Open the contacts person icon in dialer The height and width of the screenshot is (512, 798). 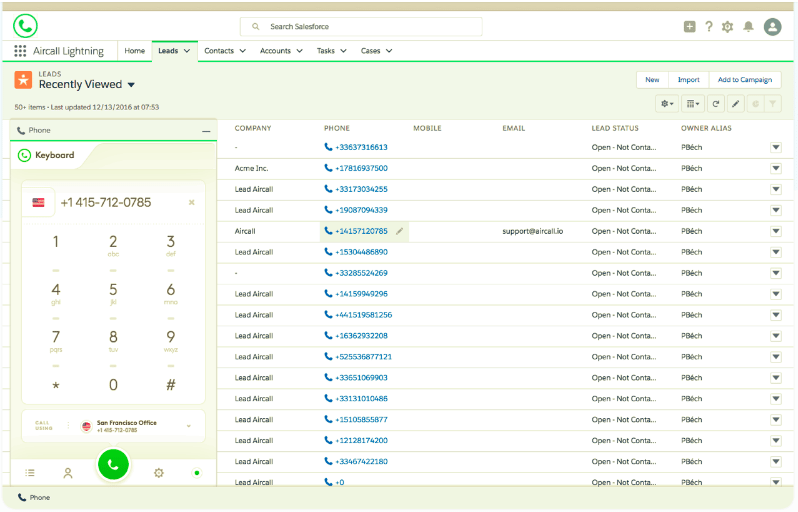pyautogui.click(x=68, y=473)
